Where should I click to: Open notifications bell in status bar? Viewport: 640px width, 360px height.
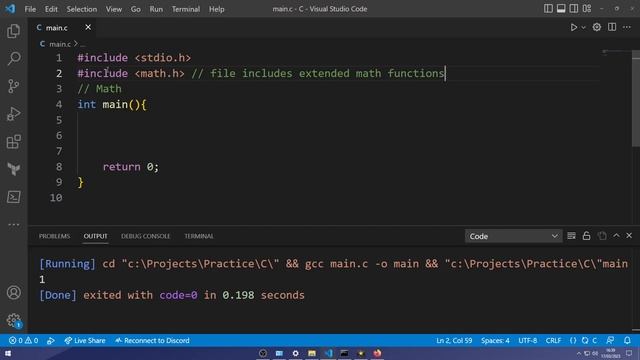(x=627, y=340)
